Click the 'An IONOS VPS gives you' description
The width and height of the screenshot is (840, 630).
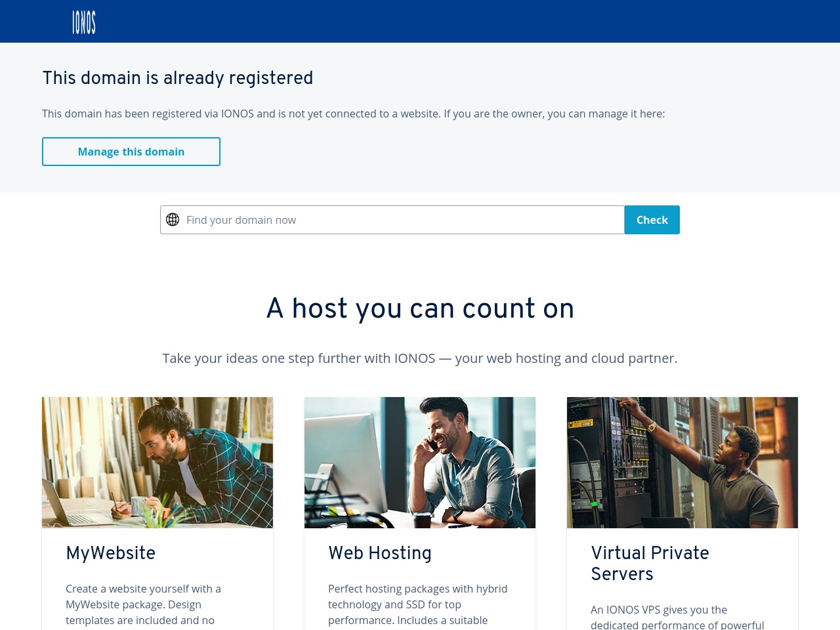click(677, 617)
